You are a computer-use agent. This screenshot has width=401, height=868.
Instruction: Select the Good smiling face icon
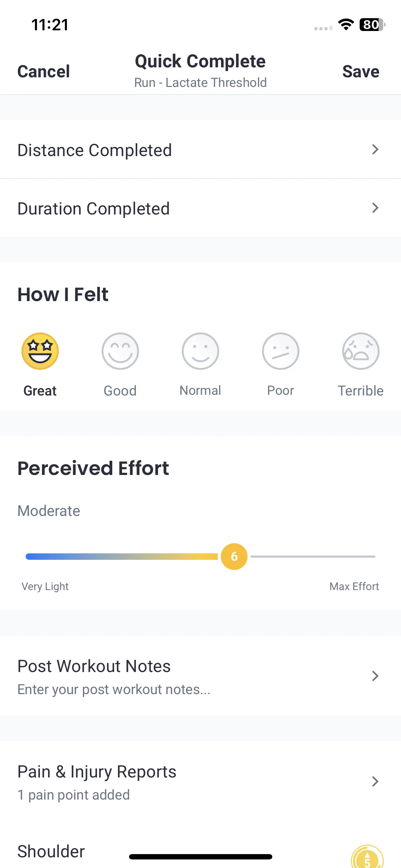tap(120, 351)
